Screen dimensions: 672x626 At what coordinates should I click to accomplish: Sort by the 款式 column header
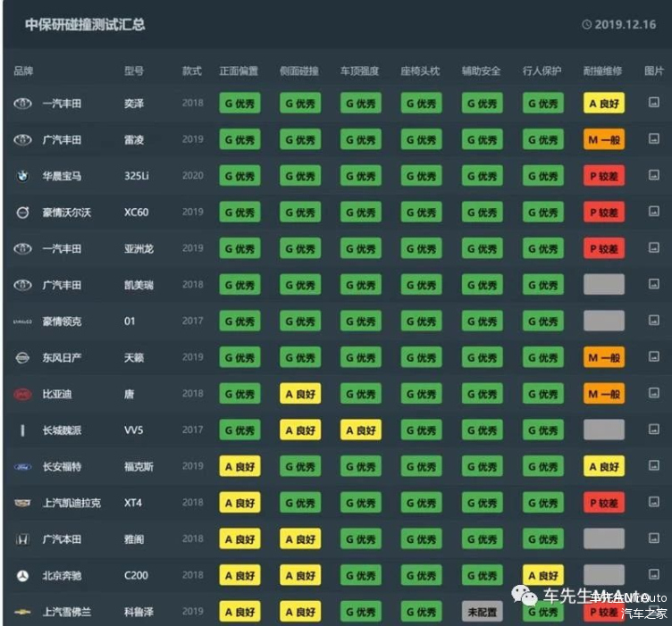(x=191, y=71)
